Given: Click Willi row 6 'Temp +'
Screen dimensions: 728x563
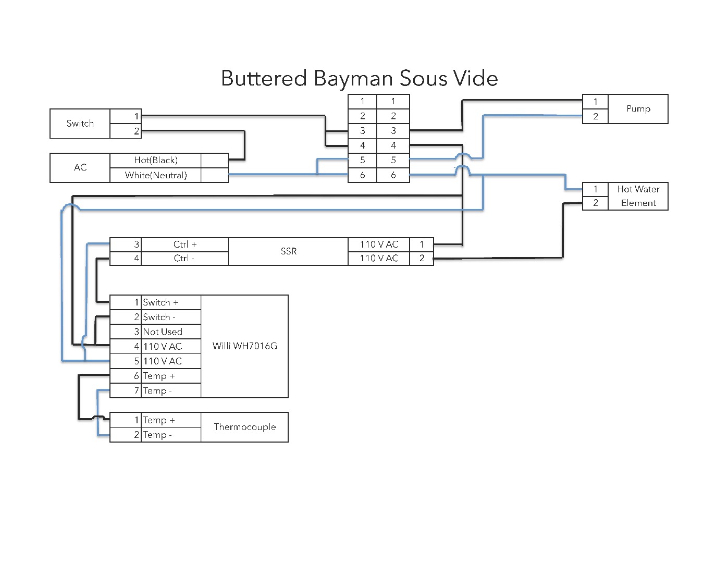Looking at the screenshot, I should (155, 376).
